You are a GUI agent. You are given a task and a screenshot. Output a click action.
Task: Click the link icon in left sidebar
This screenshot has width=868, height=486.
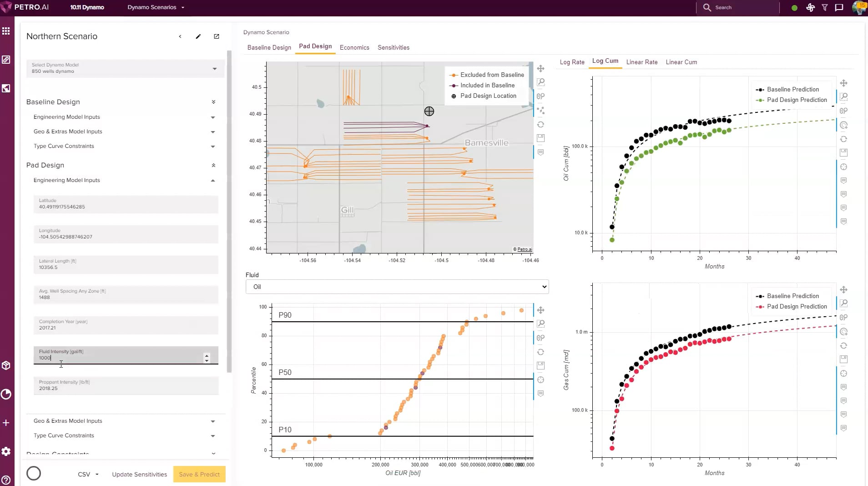point(6,60)
